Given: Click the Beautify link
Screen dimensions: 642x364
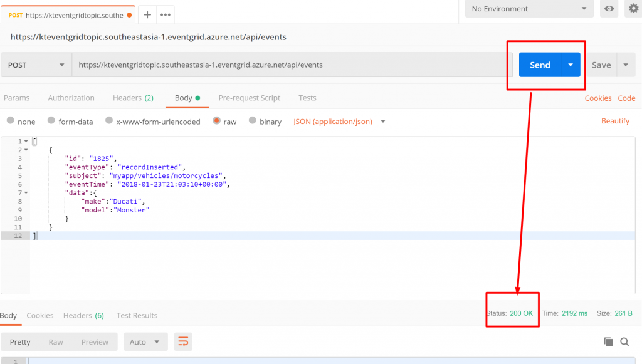Looking at the screenshot, I should pyautogui.click(x=616, y=121).
